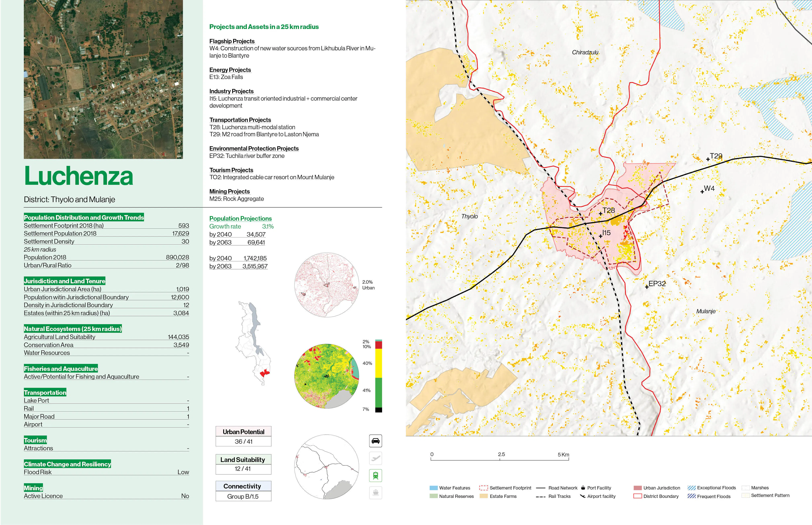Screen dimensions: 812x525
Task: Switch to the Mining section heading
Action: [33, 488]
